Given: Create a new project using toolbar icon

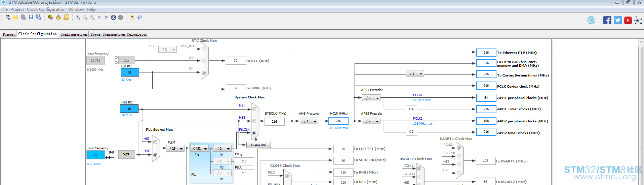Looking at the screenshot, I should pyautogui.click(x=8, y=17).
